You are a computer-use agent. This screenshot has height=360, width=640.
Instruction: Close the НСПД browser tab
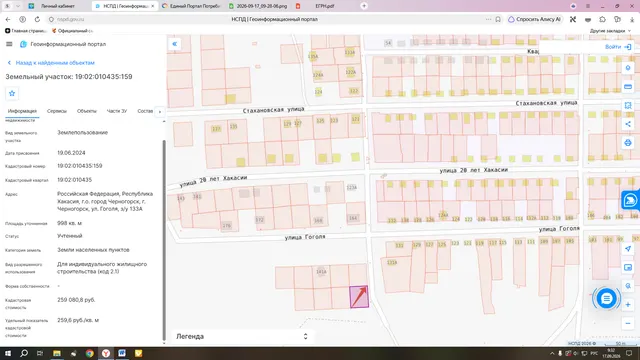point(153,6)
